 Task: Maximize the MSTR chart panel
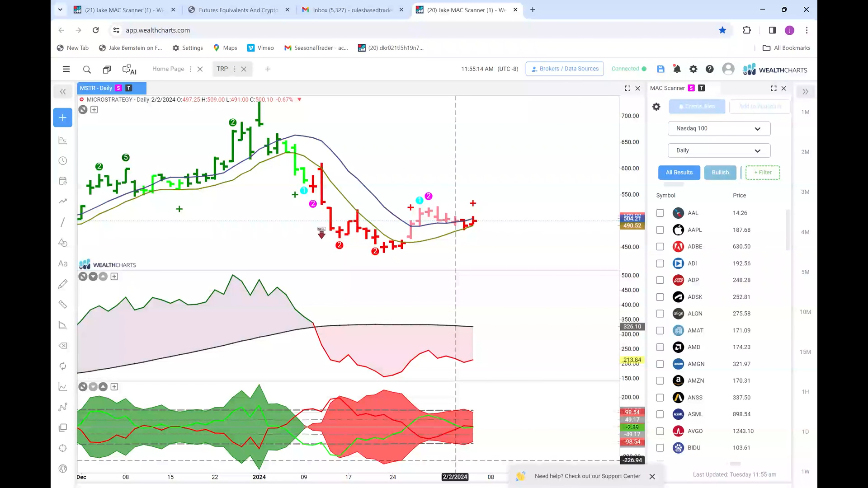pos(627,89)
